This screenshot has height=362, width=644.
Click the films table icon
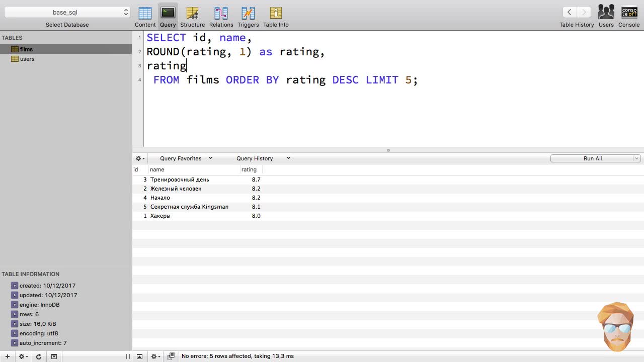click(15, 49)
